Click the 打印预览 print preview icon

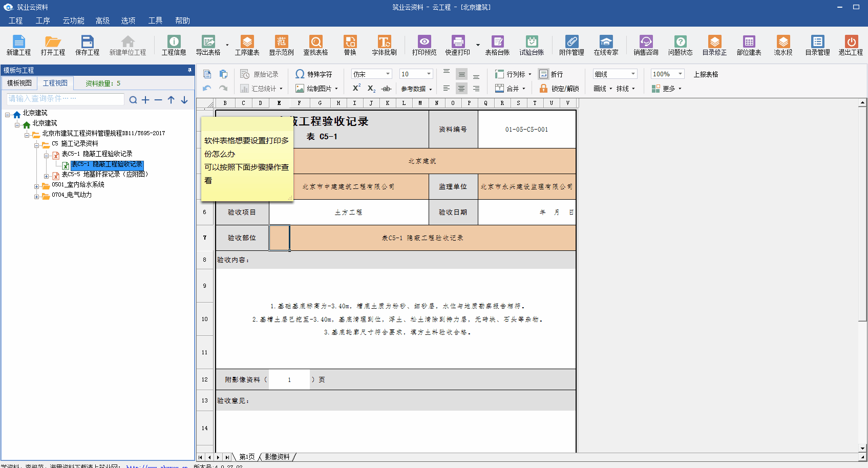coord(424,45)
